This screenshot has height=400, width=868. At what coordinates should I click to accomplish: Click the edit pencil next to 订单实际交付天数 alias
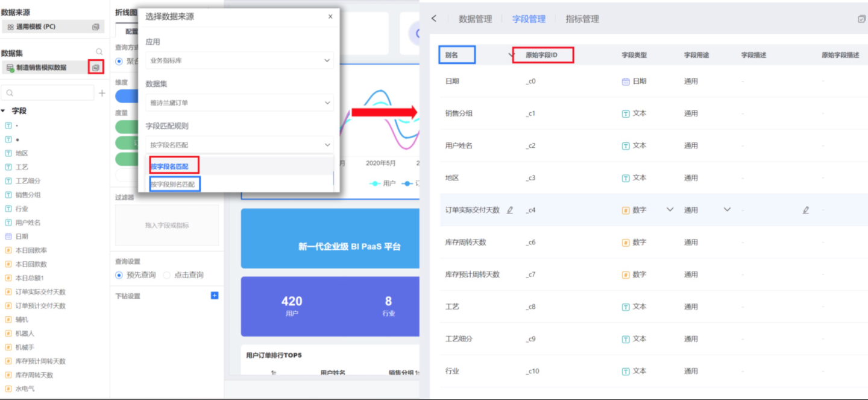(510, 210)
